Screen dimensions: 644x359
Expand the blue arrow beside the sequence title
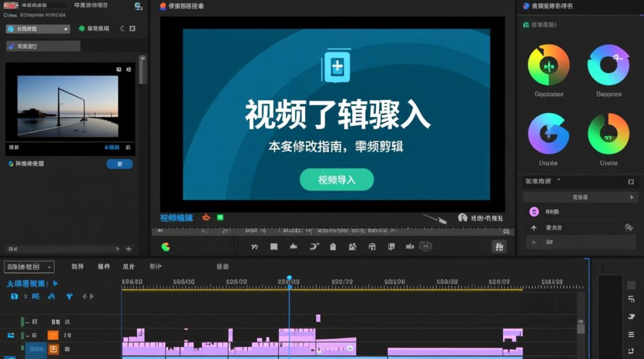point(56,283)
